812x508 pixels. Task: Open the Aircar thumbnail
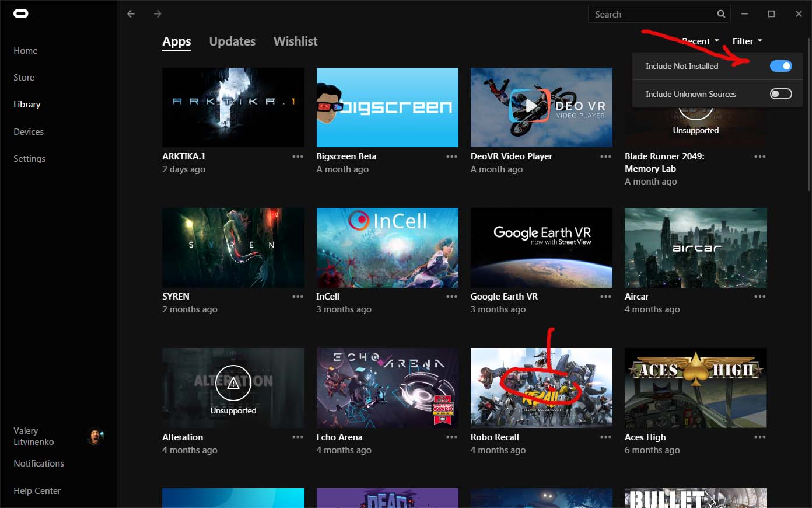click(696, 248)
